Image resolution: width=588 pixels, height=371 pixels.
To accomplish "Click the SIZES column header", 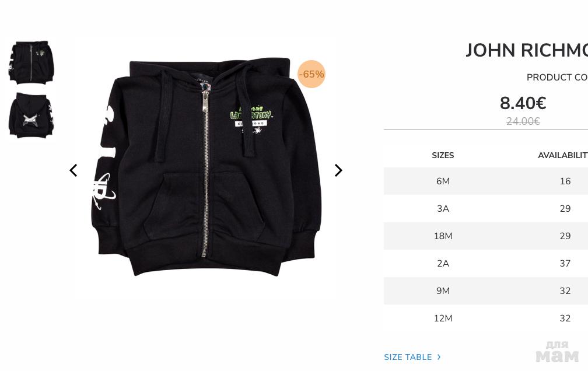I will [443, 155].
